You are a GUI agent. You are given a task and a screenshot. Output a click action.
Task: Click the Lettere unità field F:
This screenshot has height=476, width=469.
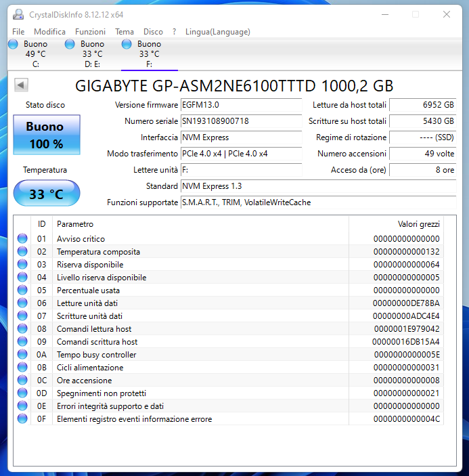(x=241, y=170)
